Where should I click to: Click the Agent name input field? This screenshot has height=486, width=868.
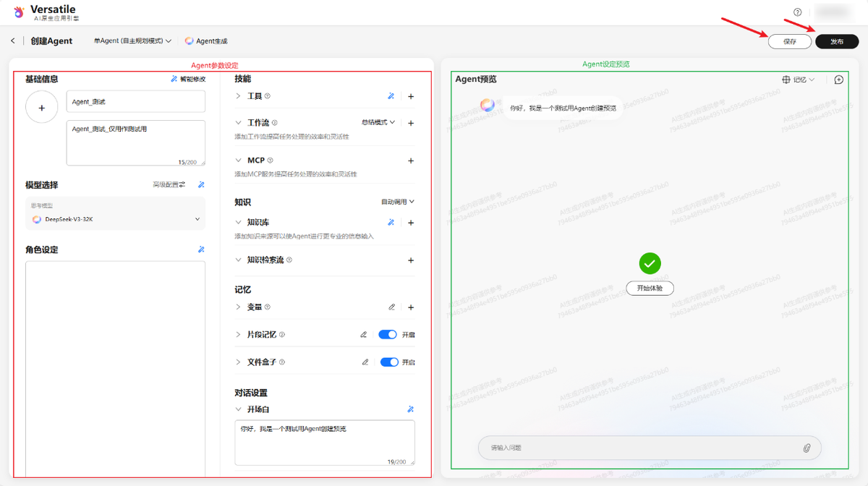pyautogui.click(x=135, y=102)
